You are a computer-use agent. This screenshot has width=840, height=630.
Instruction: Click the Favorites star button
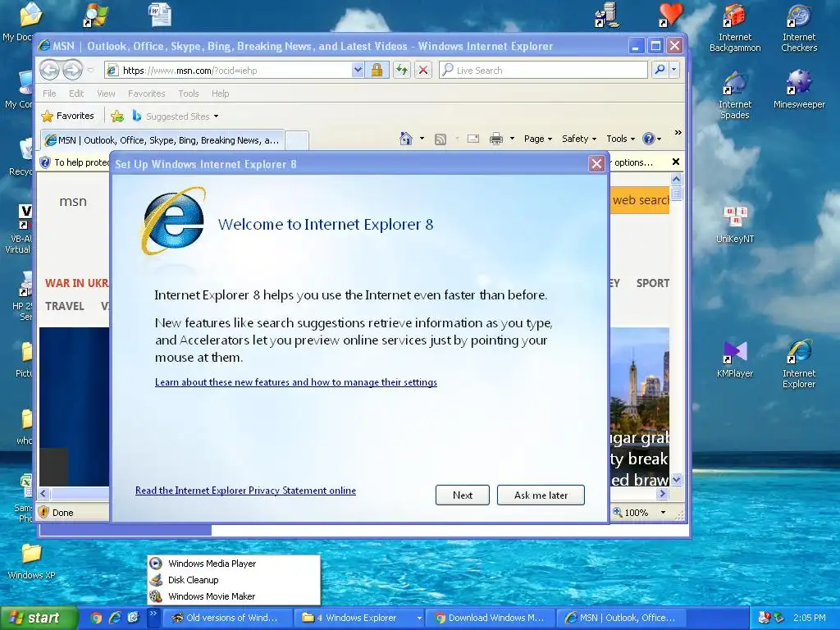[x=67, y=116]
